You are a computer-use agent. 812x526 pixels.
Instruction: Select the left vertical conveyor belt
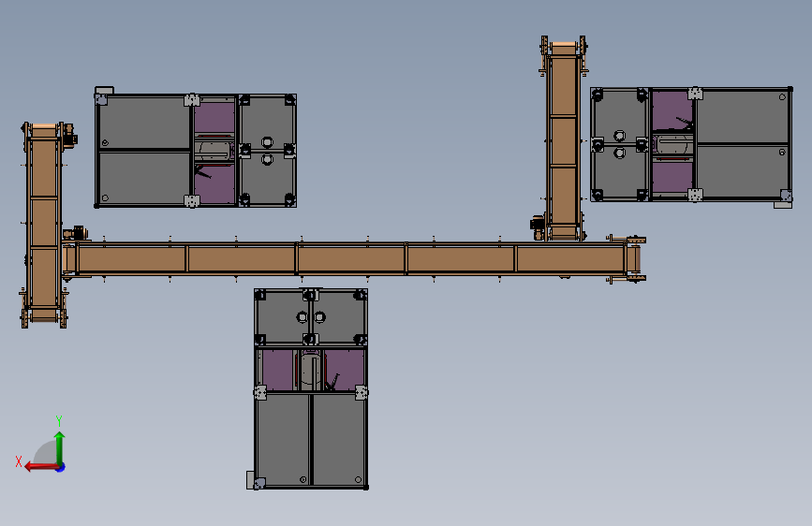43,223
